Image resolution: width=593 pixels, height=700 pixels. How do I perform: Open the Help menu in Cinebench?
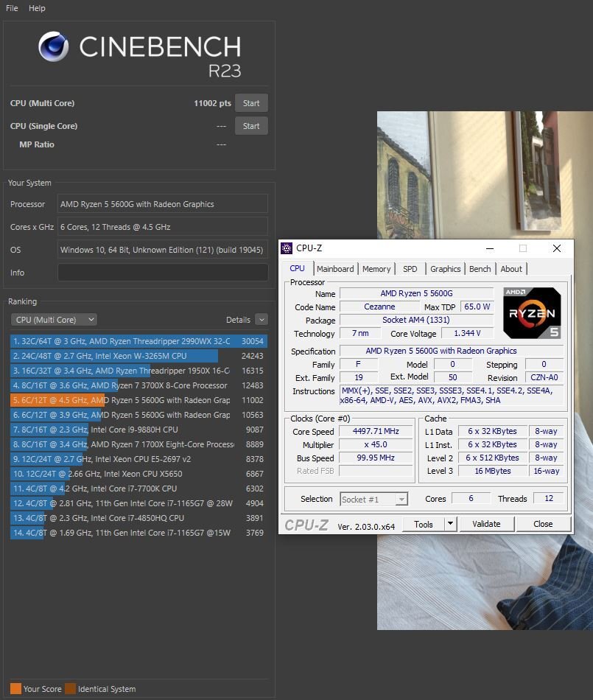37,8
